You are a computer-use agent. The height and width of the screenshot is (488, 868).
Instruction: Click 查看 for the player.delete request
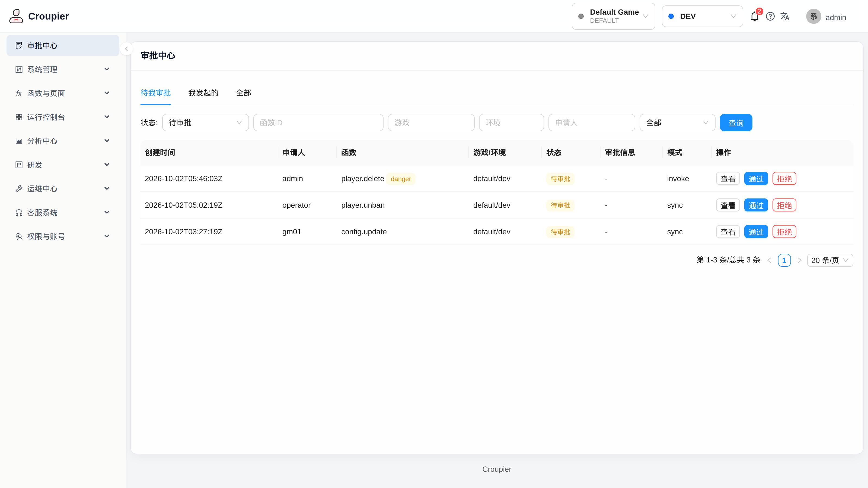click(728, 179)
